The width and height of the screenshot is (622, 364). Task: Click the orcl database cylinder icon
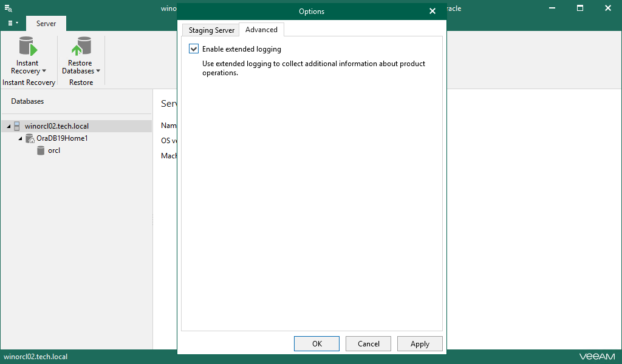pos(41,150)
